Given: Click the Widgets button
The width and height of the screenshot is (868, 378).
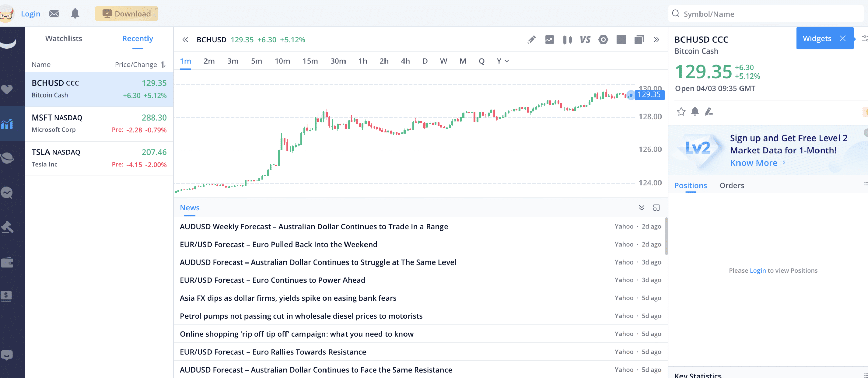Looking at the screenshot, I should pos(817,38).
